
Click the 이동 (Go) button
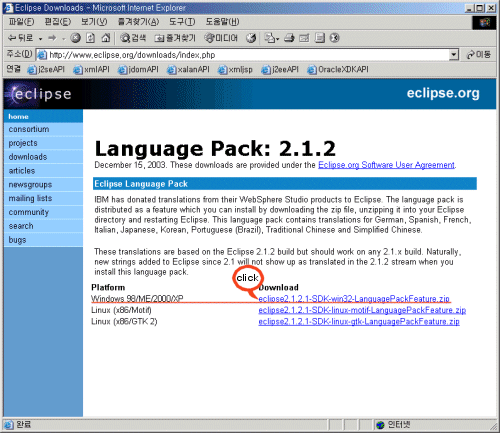click(x=479, y=55)
